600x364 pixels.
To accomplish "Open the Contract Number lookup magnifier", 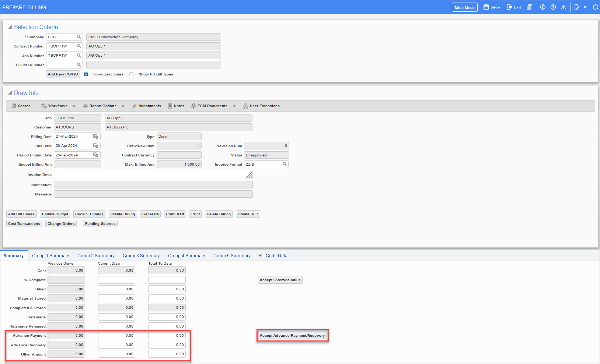I will coord(79,46).
